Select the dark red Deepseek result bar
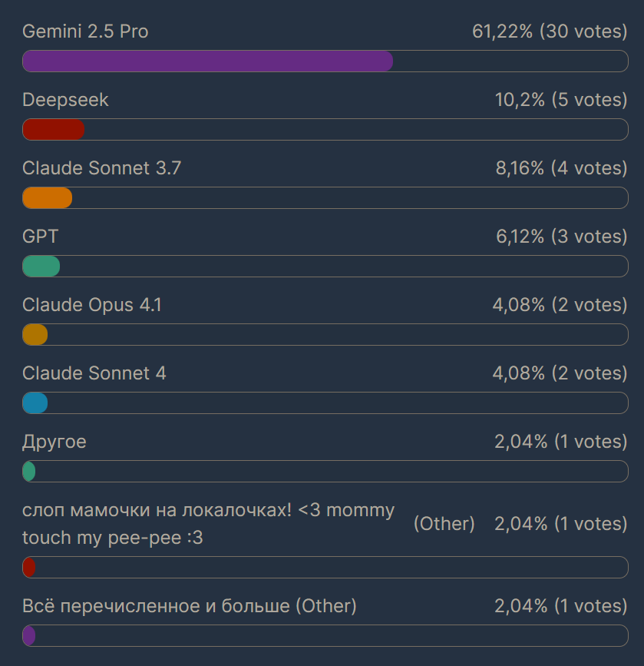 [x=54, y=129]
